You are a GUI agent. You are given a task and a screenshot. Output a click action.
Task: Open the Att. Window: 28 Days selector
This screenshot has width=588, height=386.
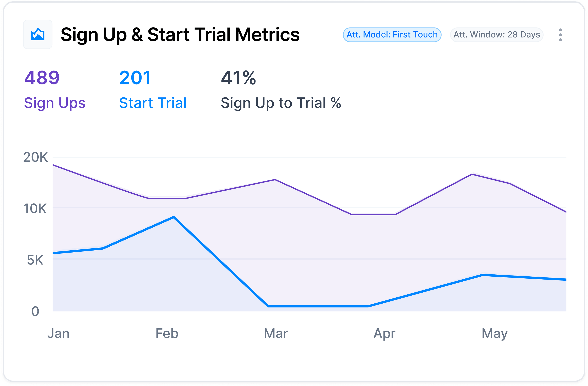pyautogui.click(x=496, y=35)
